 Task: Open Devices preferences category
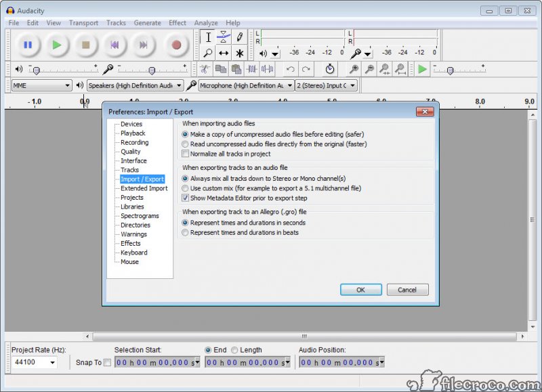131,124
